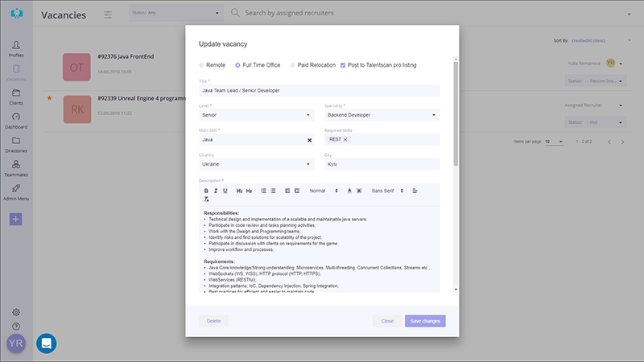
Task: Apply italic formatting in description toolbar
Action: click(x=215, y=191)
